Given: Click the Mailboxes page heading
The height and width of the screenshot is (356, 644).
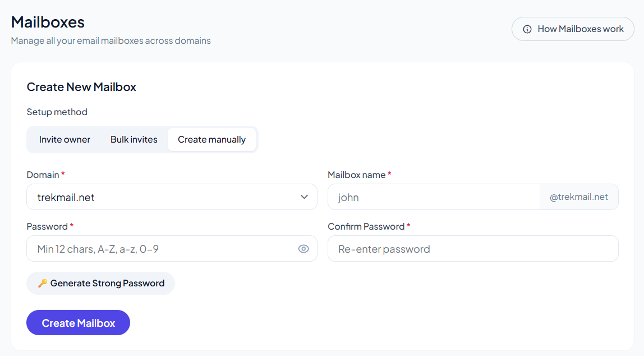Looking at the screenshot, I should tap(48, 21).
